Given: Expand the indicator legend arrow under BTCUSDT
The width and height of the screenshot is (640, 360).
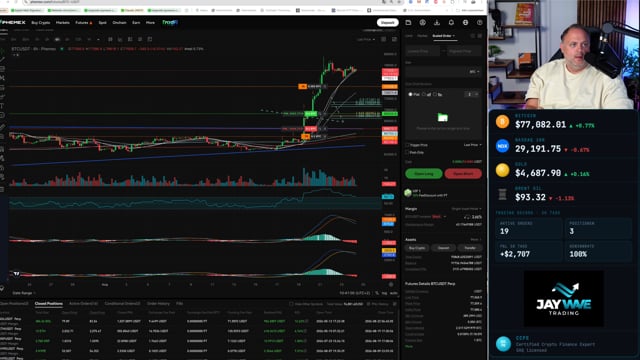Looking at the screenshot, I should [x=17, y=55].
